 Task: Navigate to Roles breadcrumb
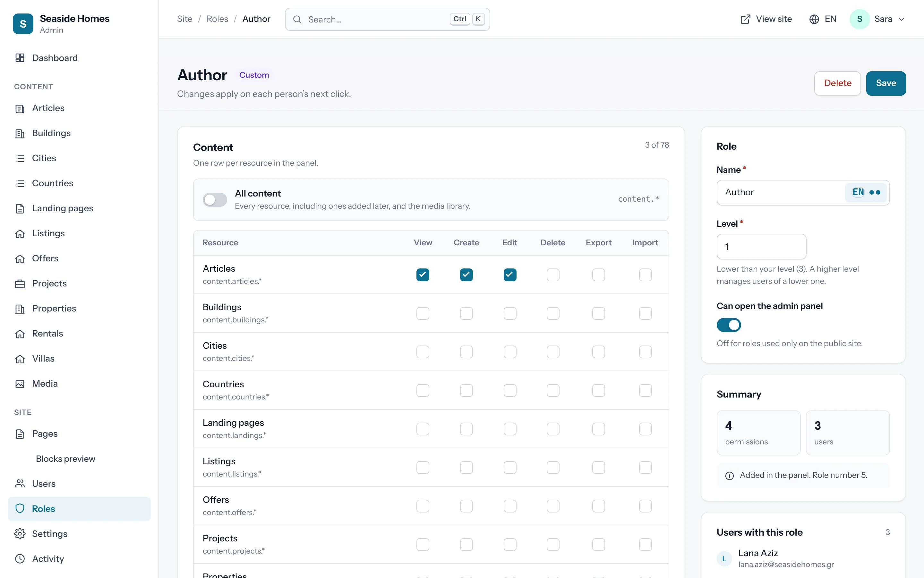(x=217, y=19)
